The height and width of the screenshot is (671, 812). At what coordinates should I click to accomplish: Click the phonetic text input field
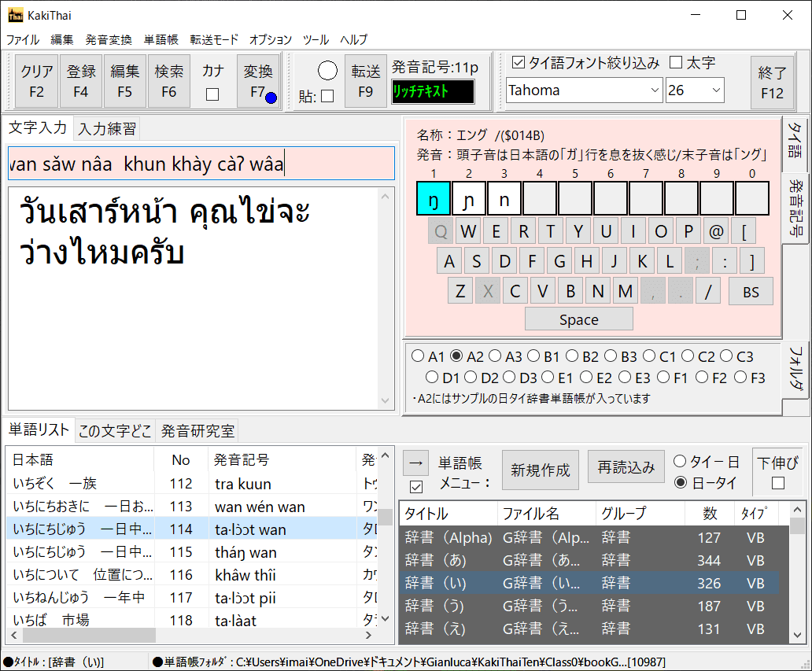click(x=201, y=164)
